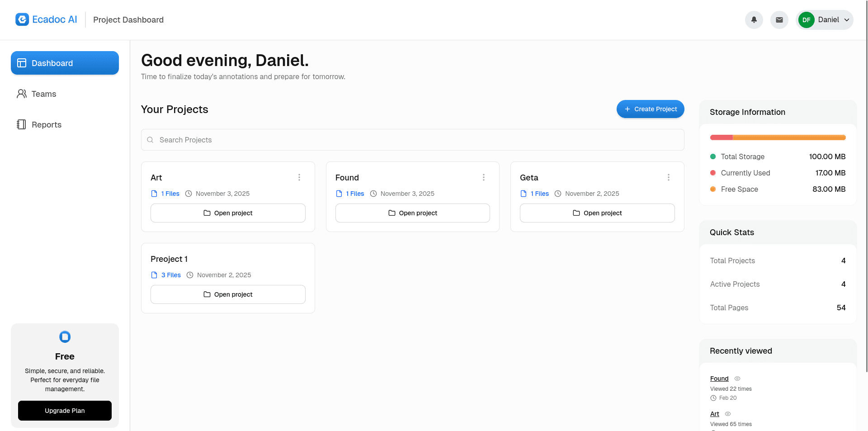Open the Art project options menu
This screenshot has height=431, width=868.
point(299,177)
